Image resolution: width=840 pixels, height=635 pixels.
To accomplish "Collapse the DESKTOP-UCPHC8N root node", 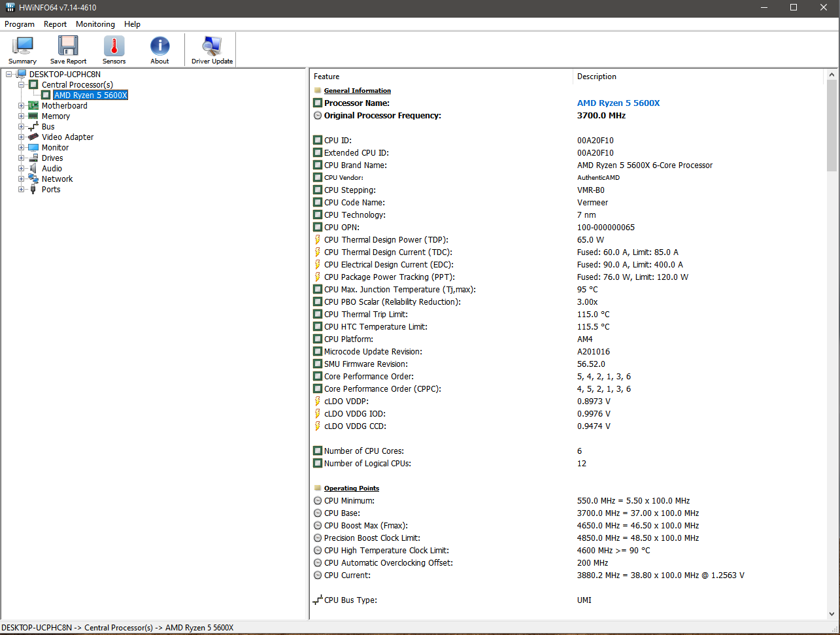I will (x=9, y=75).
